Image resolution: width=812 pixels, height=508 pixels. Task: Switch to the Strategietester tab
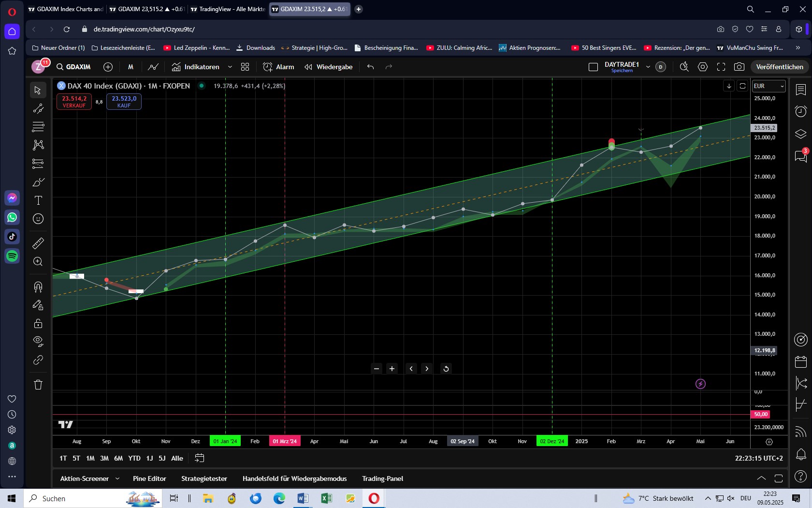point(204,478)
